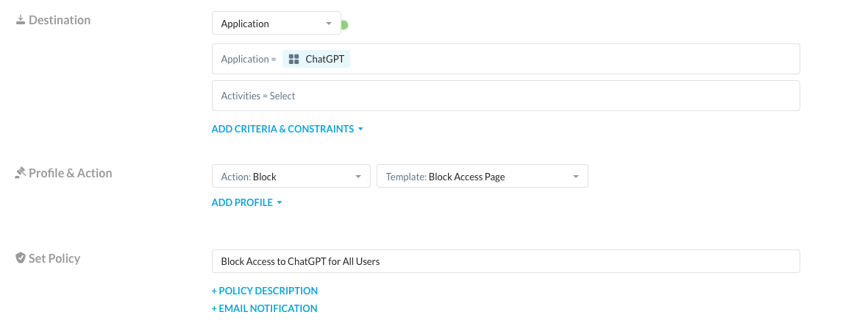
Task: Click the Application = field area
Action: (x=506, y=59)
